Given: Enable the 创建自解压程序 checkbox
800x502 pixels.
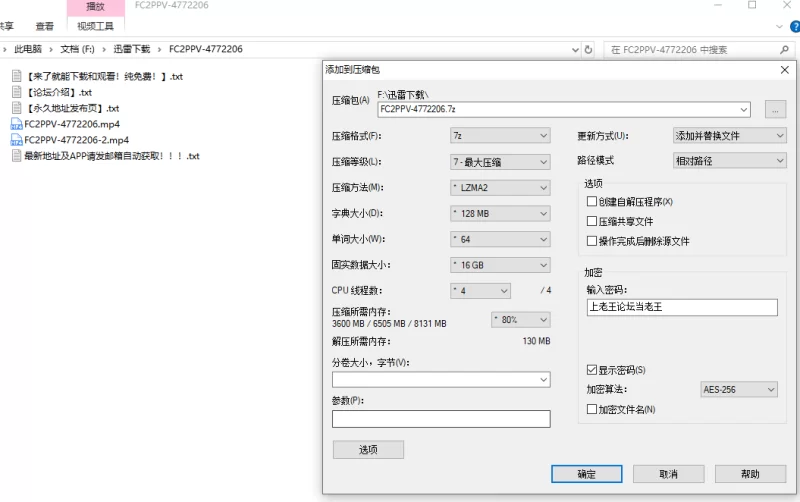Looking at the screenshot, I should 592,202.
